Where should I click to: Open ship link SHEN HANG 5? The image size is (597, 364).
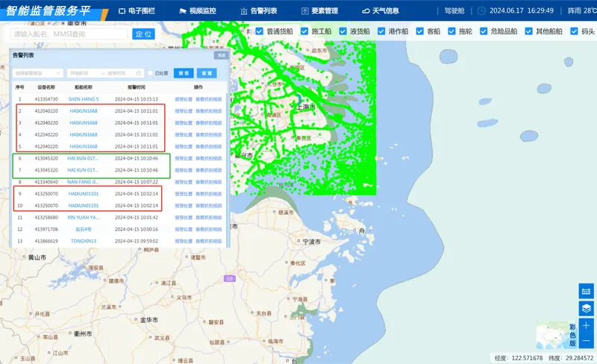tap(84, 99)
